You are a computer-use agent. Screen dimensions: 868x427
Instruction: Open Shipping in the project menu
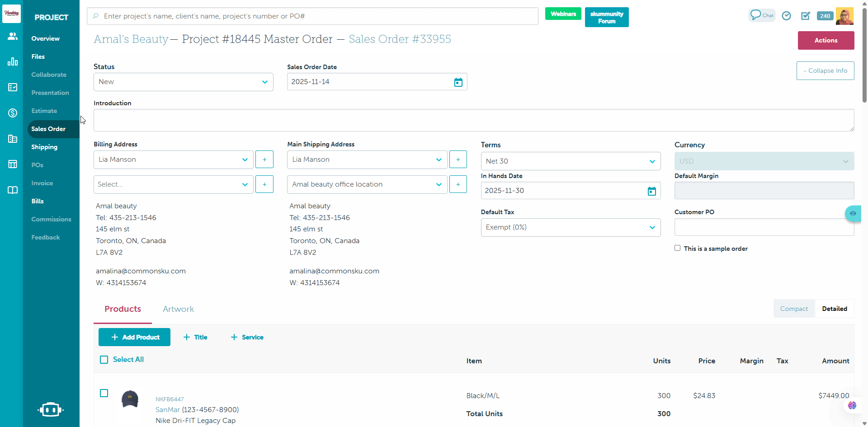[44, 147]
